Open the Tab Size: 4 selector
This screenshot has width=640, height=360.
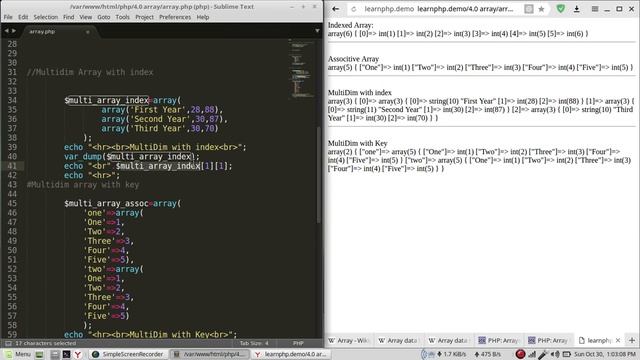click(x=254, y=343)
